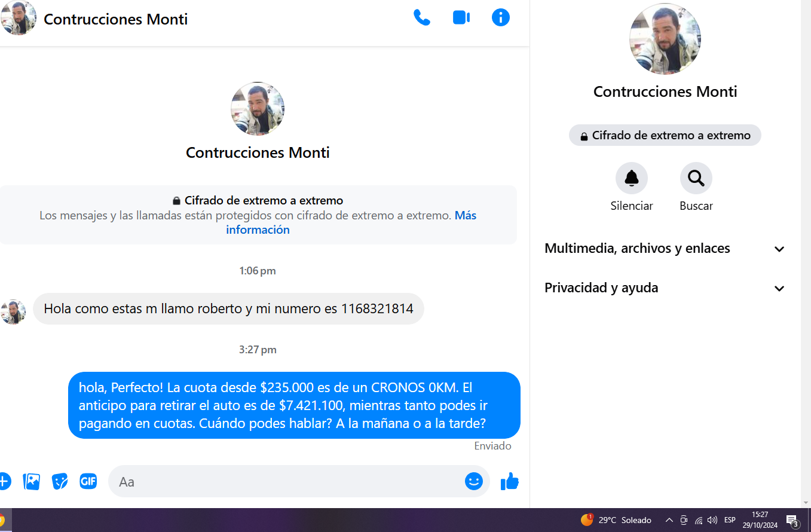Viewport: 811px width, 532px height.
Task: Open Contrucciones Monti profile picture in side panel
Action: [x=665, y=39]
